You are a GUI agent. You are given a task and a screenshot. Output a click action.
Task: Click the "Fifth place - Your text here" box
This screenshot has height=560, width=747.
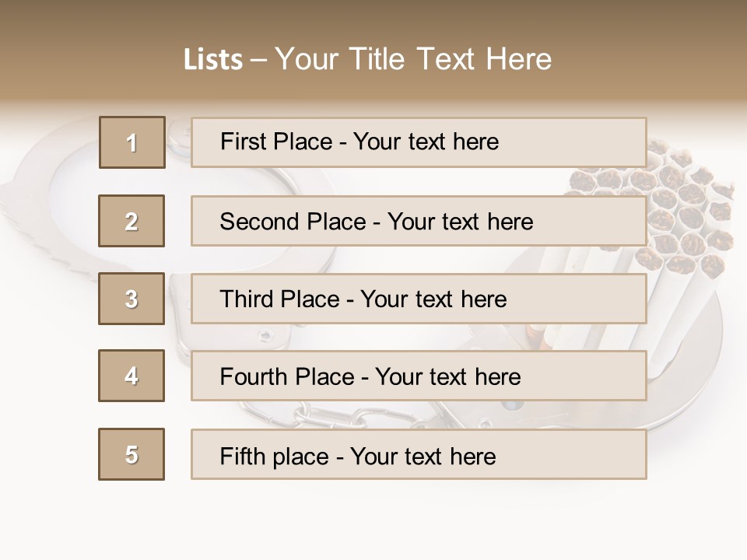point(419,454)
